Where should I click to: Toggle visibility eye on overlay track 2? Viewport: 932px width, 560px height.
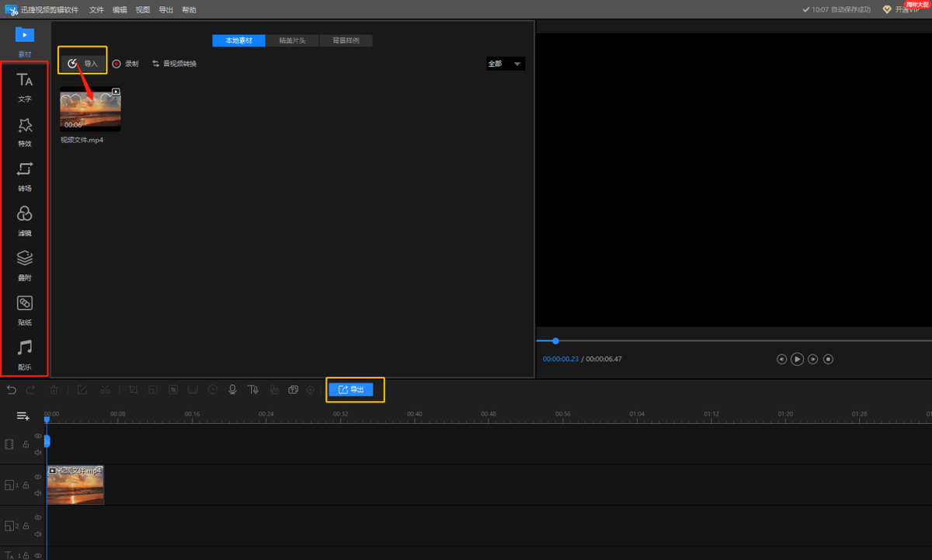point(38,517)
